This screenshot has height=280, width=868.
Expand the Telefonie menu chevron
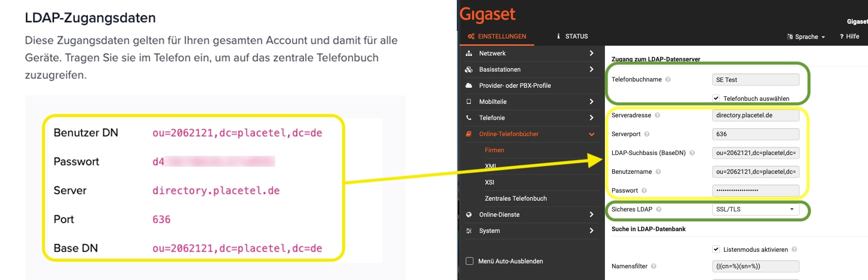(591, 118)
